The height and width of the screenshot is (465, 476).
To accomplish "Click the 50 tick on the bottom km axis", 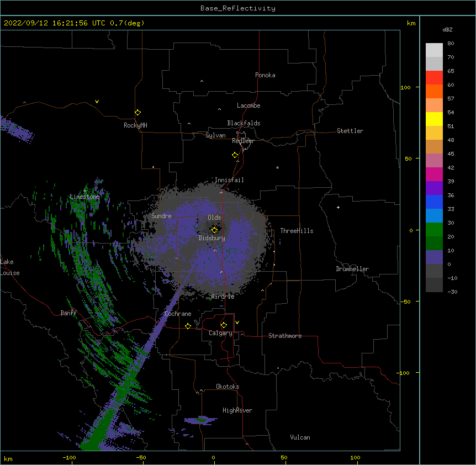I will [284, 457].
